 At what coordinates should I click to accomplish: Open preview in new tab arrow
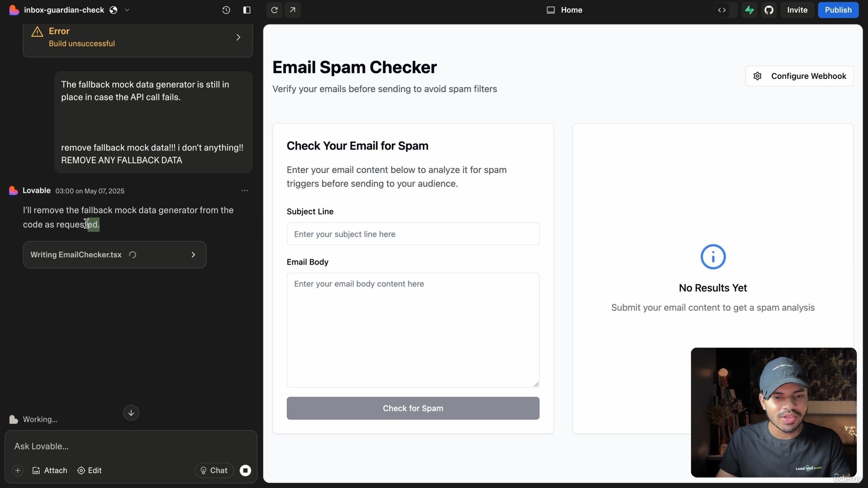click(x=293, y=10)
